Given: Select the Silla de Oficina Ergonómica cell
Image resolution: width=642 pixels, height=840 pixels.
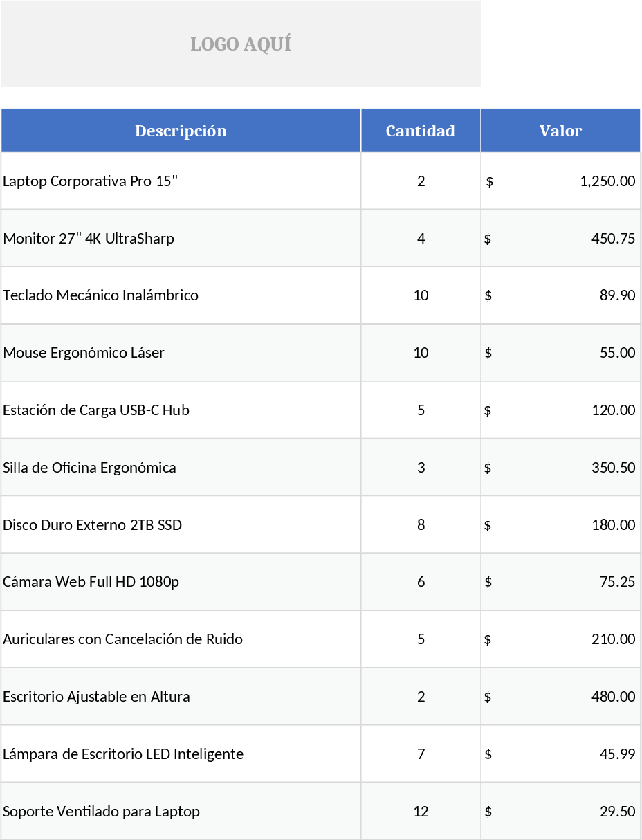Looking at the screenshot, I should pyautogui.click(x=90, y=468).
